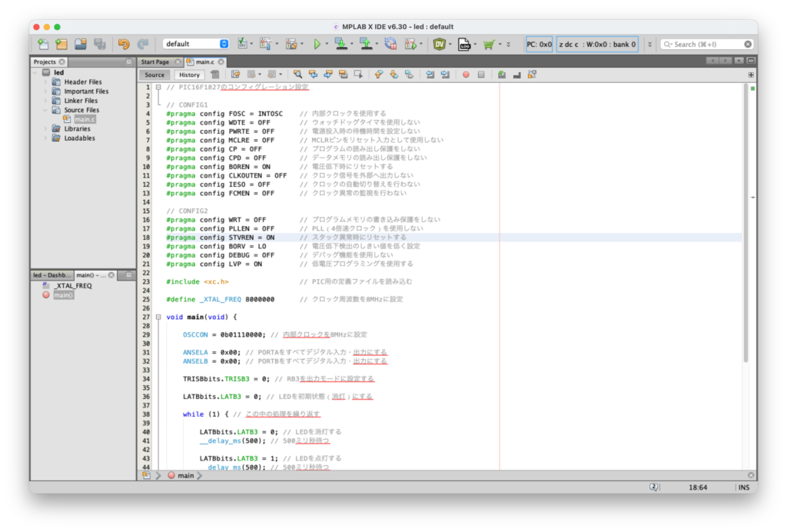Click Next Bookmark icon
Viewport: 787px width, 532px height.
pyautogui.click(x=394, y=75)
